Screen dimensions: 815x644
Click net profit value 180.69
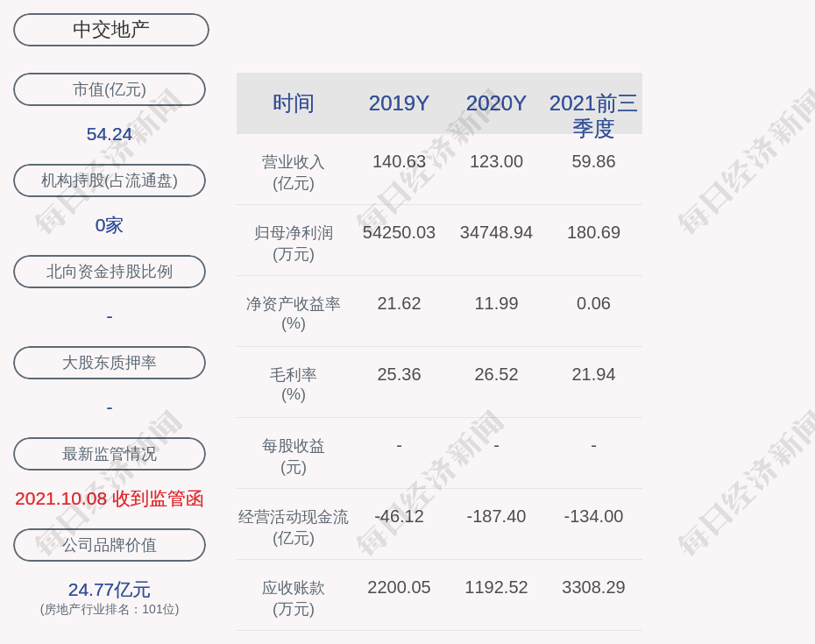point(593,232)
